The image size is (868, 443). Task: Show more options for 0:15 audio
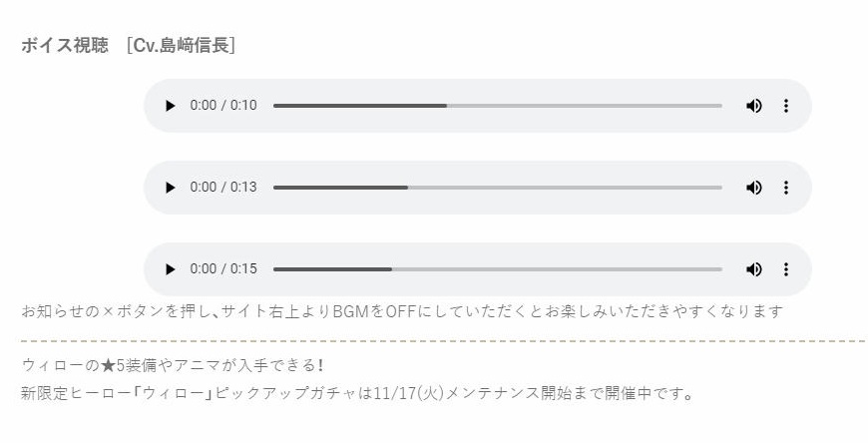786,269
